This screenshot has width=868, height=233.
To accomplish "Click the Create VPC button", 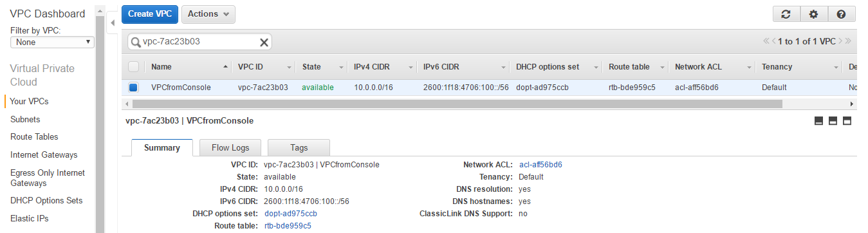I will 149,14.
